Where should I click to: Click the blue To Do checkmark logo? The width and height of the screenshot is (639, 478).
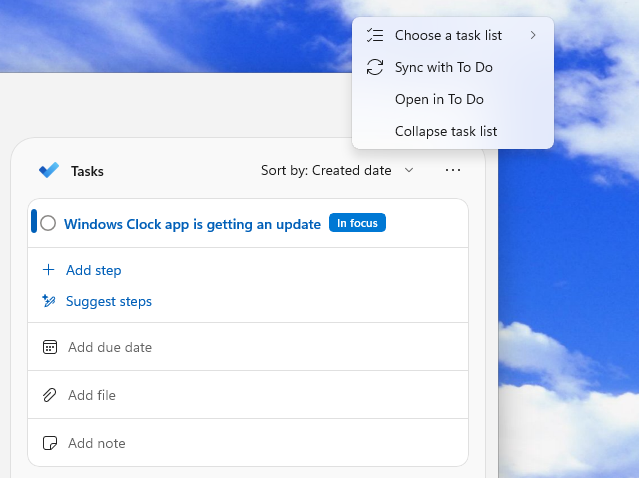pyautogui.click(x=48, y=171)
